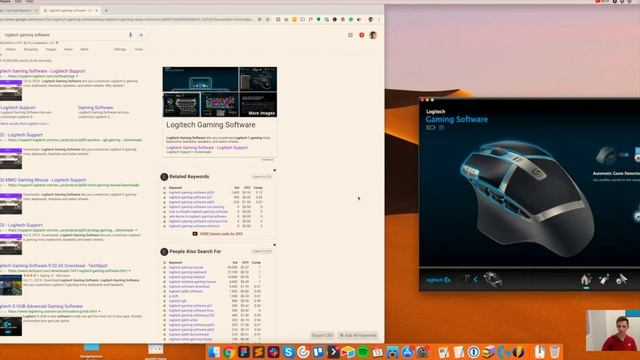Switch to Images search tab

point(51,49)
